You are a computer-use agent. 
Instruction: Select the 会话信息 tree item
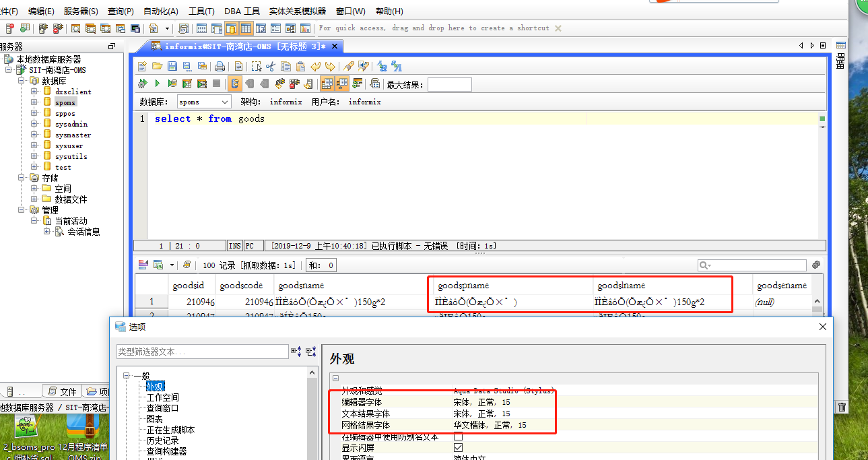point(84,232)
